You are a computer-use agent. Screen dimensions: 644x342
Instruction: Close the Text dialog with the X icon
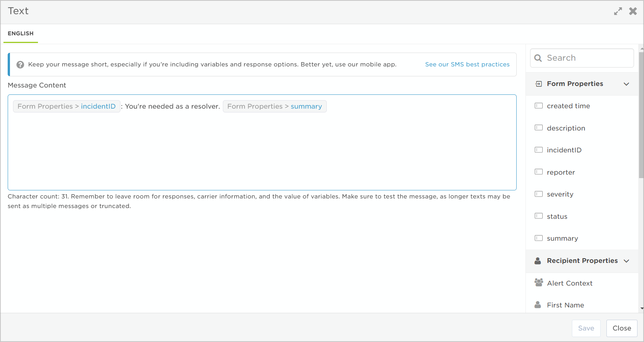click(x=633, y=12)
